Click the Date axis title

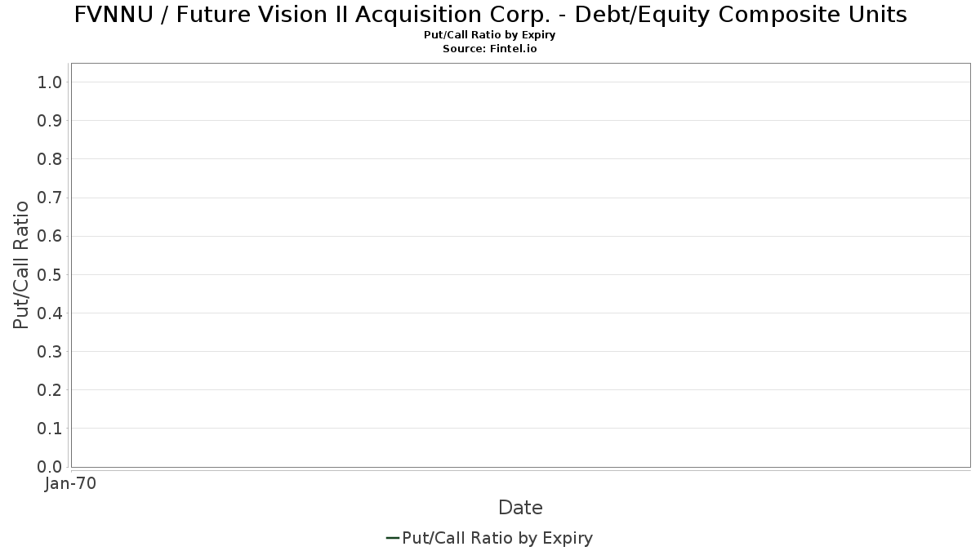(x=520, y=508)
